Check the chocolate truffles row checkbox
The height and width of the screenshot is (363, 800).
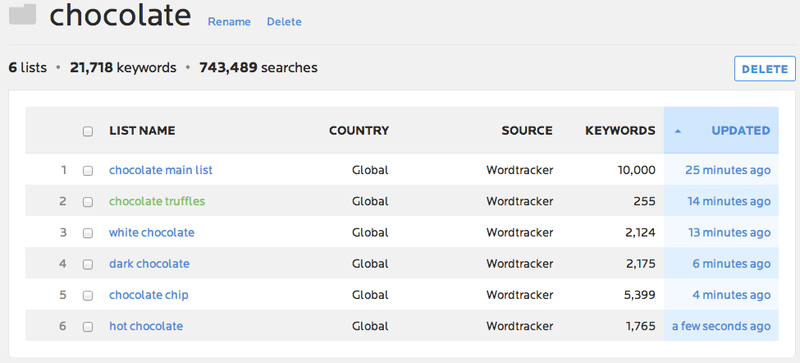click(x=88, y=202)
